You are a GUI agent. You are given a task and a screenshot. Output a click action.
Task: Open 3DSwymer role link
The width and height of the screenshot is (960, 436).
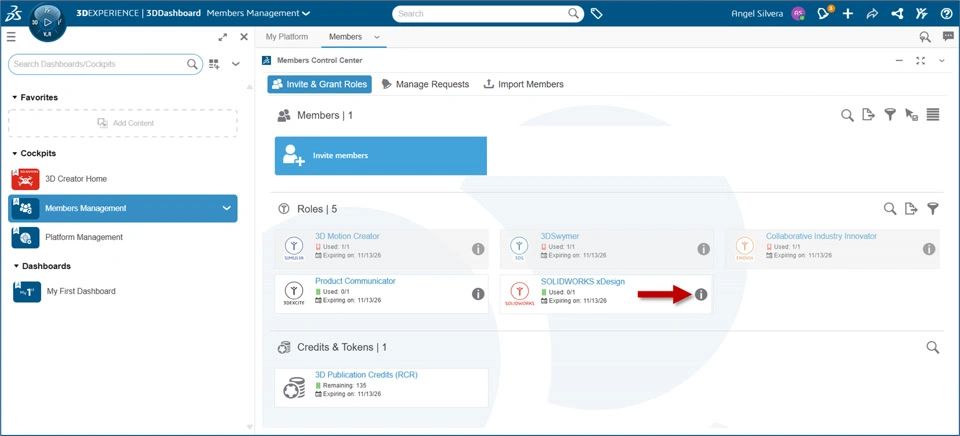(x=560, y=236)
